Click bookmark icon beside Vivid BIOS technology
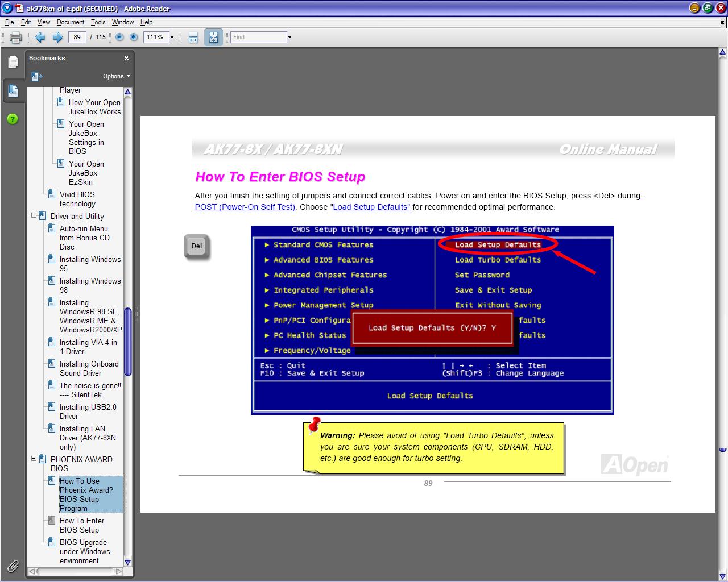The height and width of the screenshot is (582, 728). click(52, 194)
